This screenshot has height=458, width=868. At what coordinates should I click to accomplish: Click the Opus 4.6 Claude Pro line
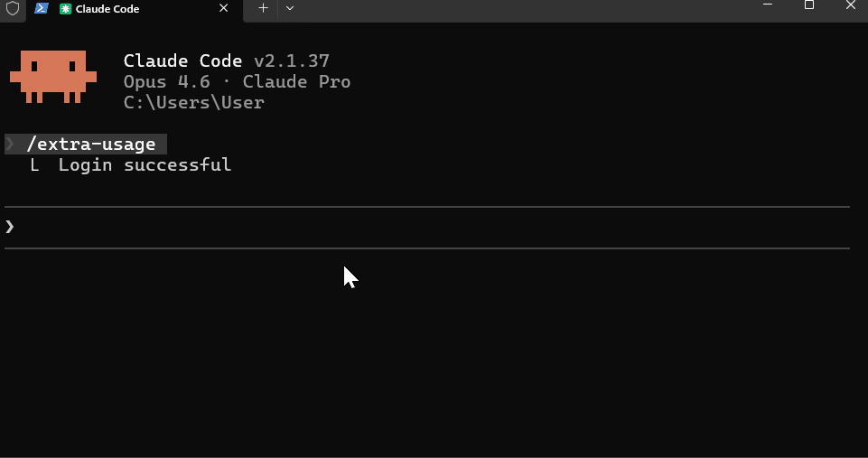(x=237, y=81)
